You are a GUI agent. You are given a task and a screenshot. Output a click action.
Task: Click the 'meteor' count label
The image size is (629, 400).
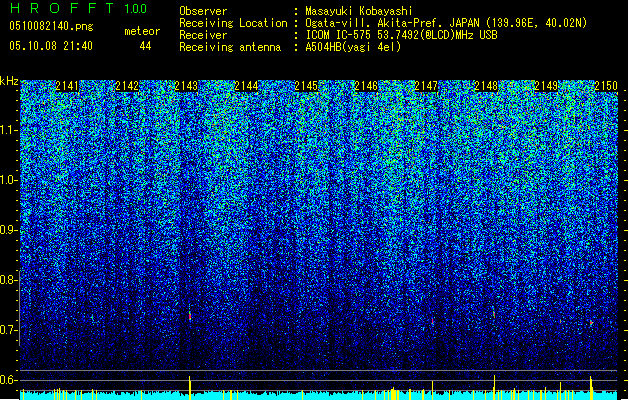pyautogui.click(x=142, y=31)
